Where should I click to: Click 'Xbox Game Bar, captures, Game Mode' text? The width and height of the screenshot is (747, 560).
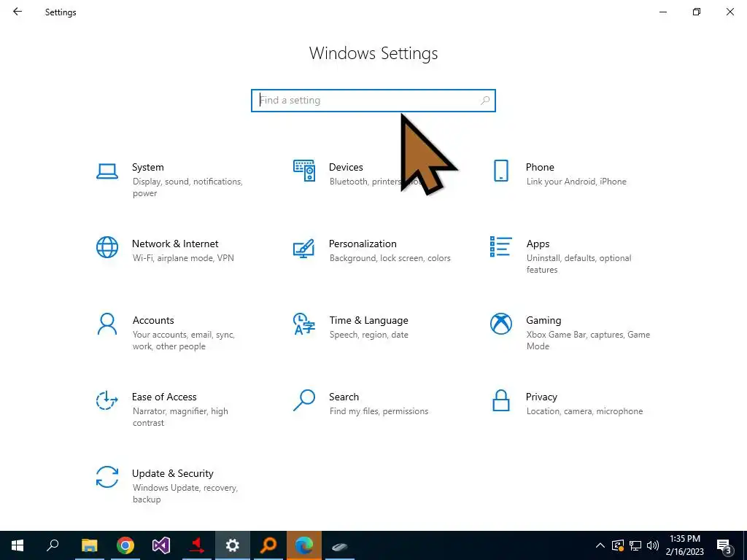589,341
